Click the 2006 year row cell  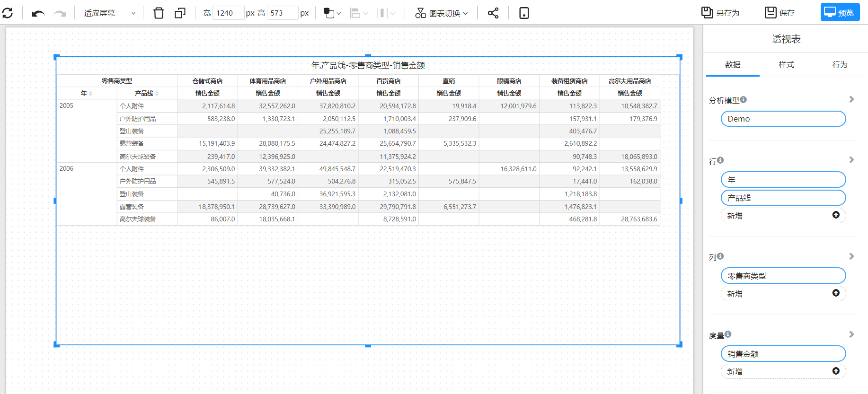pyautogui.click(x=87, y=194)
